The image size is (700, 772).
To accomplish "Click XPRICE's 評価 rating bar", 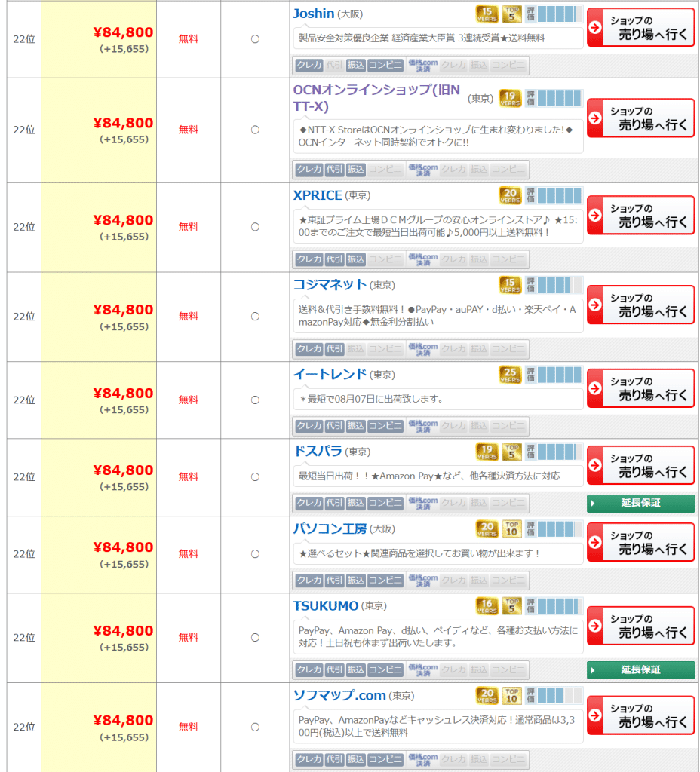I will (554, 195).
